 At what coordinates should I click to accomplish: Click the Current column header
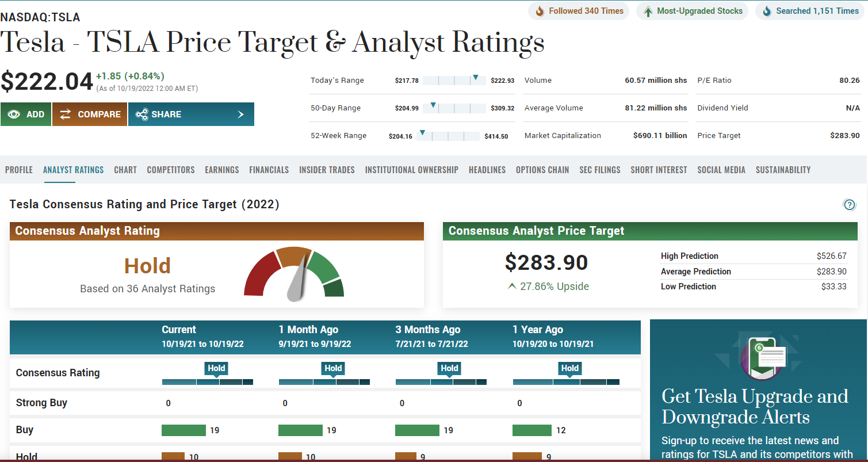point(179,330)
